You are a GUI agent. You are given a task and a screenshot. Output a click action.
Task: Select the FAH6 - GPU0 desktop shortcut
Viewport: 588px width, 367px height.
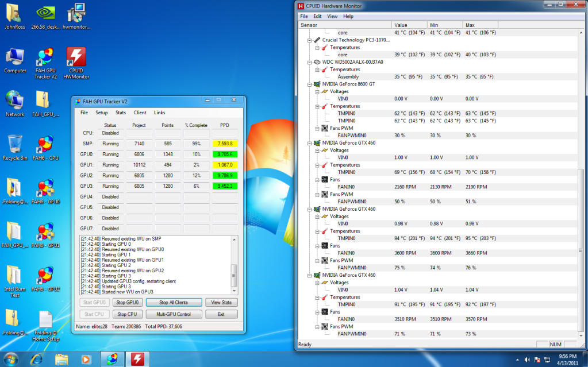coord(45,192)
